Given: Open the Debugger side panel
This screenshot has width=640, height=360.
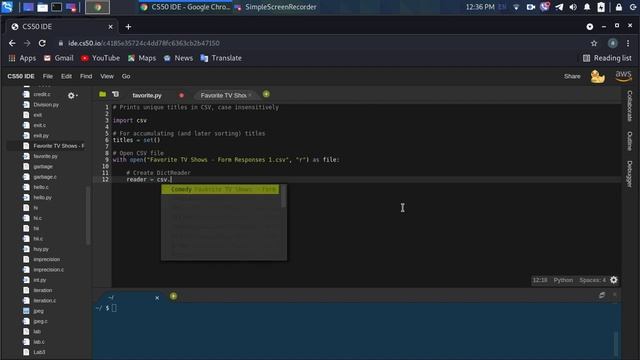Looking at the screenshot, I should click(x=630, y=174).
